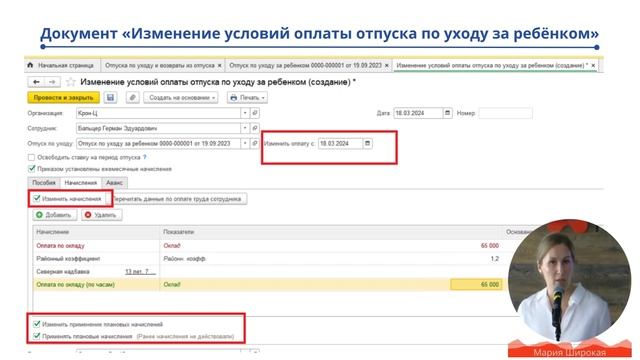640x360 pixels.
Task: Click Перечитать данные по оплате труда
Action: [178, 199]
